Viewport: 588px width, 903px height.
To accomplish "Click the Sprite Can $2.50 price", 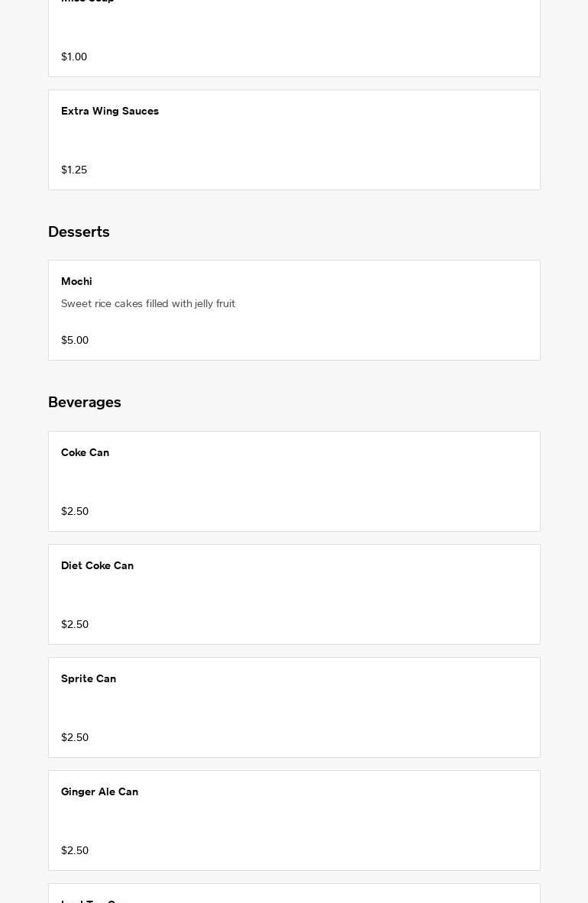I will (x=75, y=737).
